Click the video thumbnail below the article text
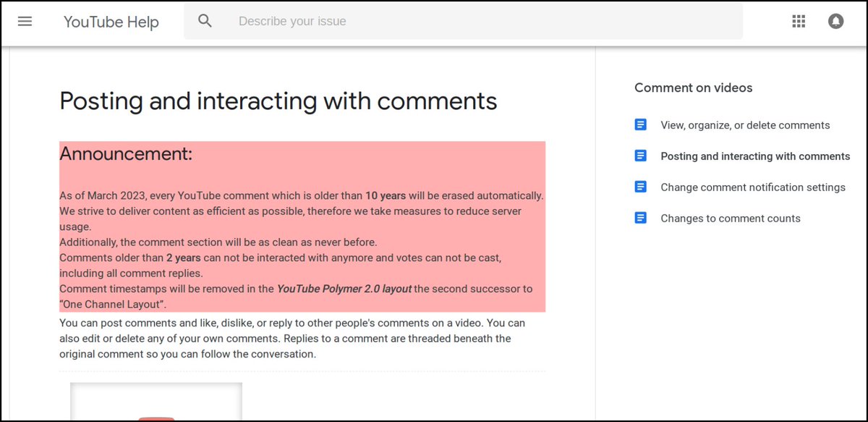 [156, 401]
